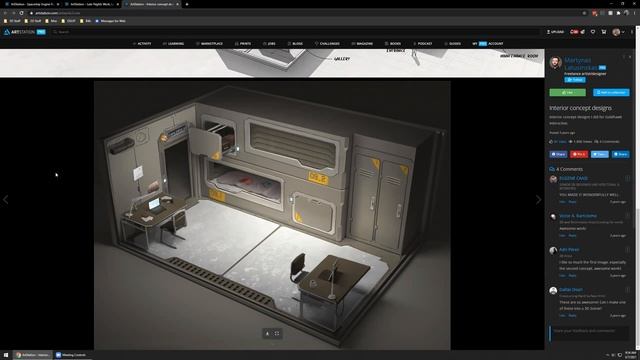Reload the page with browser refresh

[22, 13]
